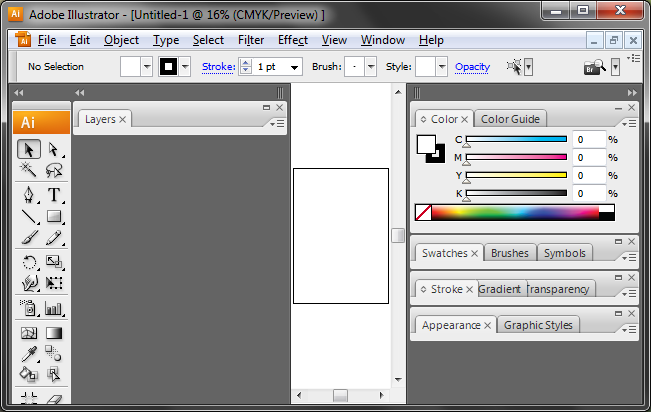651x412 pixels.
Task: Switch to the Color Guide tab
Action: 510,119
